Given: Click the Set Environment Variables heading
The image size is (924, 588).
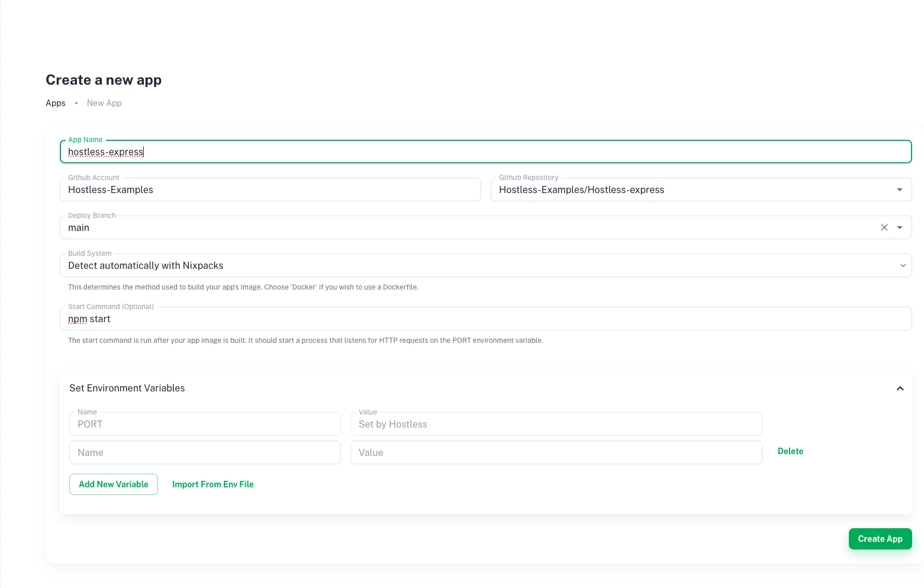Looking at the screenshot, I should tap(127, 388).
